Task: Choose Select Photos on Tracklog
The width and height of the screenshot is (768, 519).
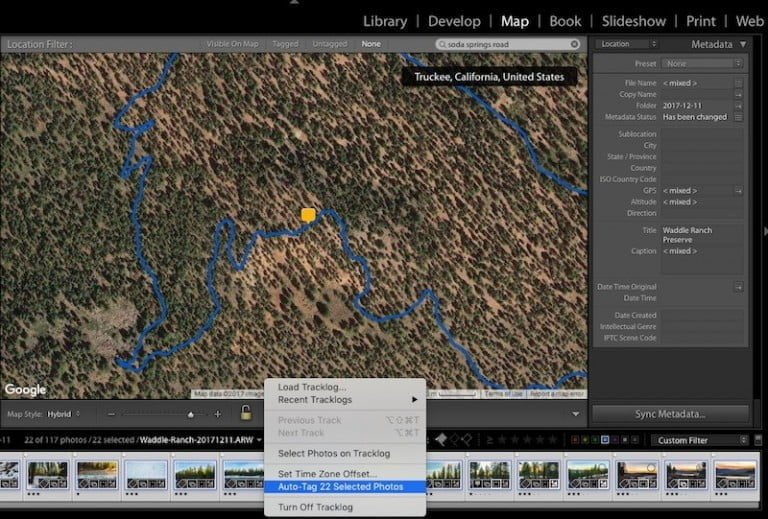Action: click(346, 453)
